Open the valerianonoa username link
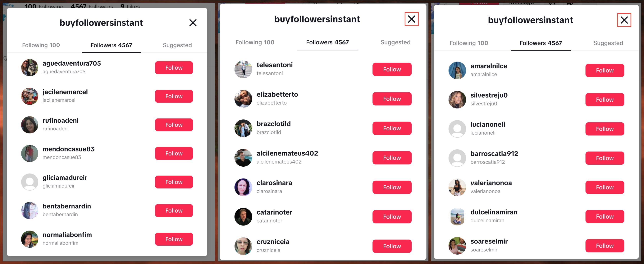 click(x=491, y=183)
